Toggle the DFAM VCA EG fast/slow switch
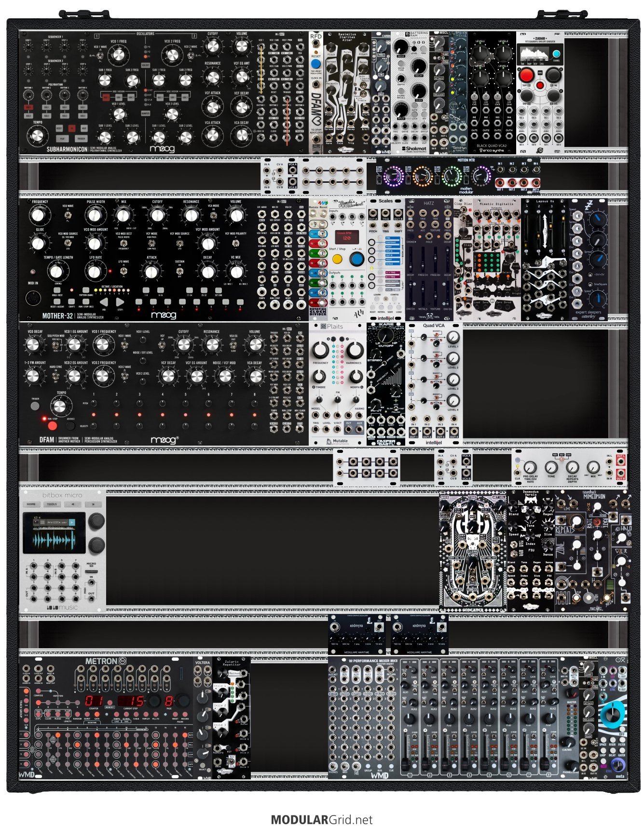The width and height of the screenshot is (644, 830). pyautogui.click(x=233, y=345)
